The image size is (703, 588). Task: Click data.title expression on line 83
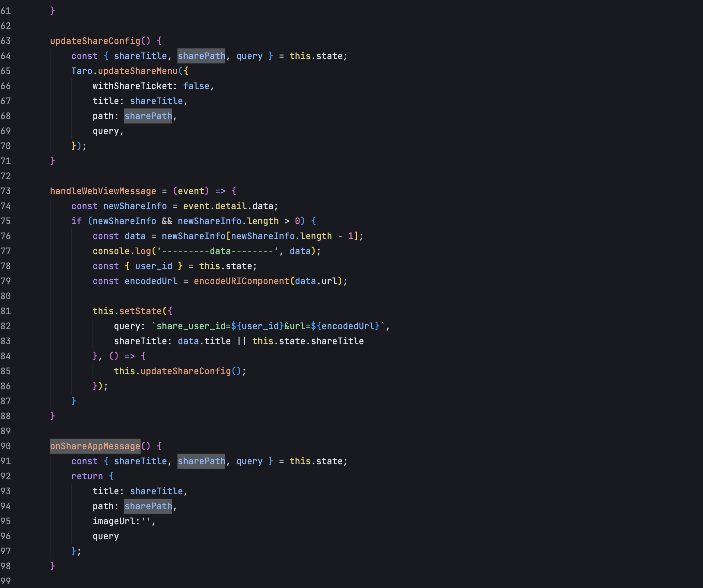click(204, 341)
